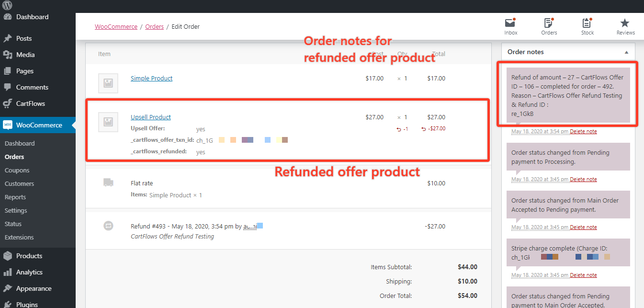Collapse the Order notes panel

(x=627, y=52)
